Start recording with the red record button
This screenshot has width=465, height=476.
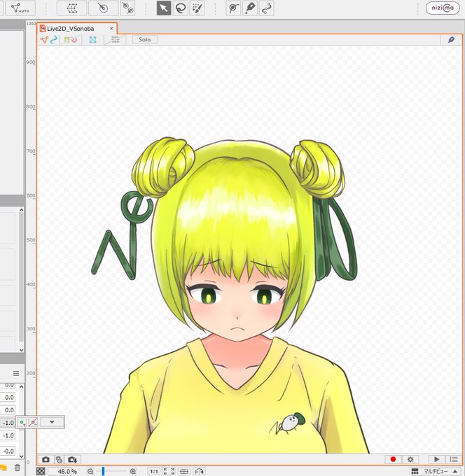coord(393,459)
